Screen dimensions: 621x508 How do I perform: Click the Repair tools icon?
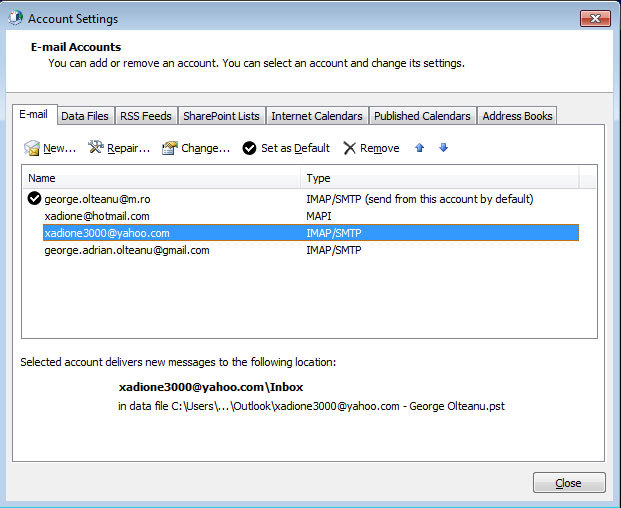tap(96, 147)
